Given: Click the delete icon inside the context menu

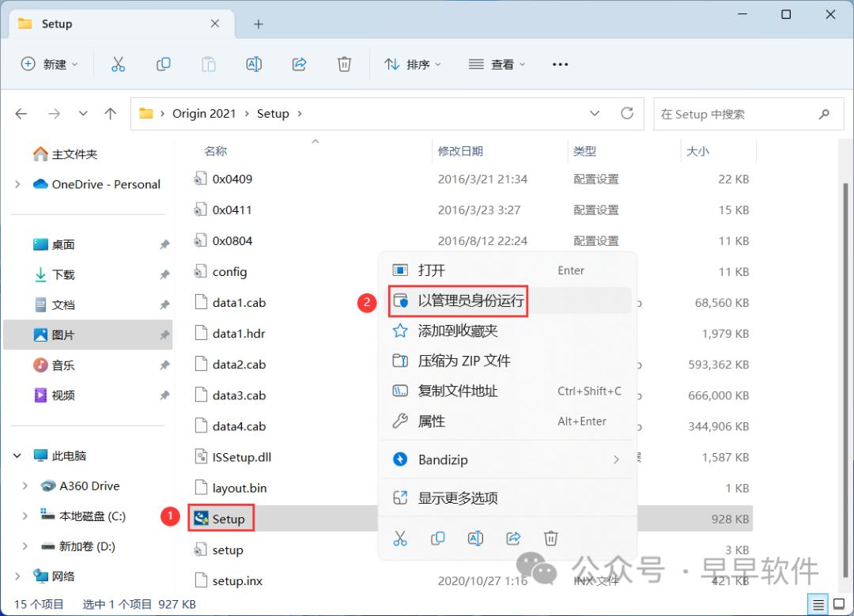Looking at the screenshot, I should (550, 538).
